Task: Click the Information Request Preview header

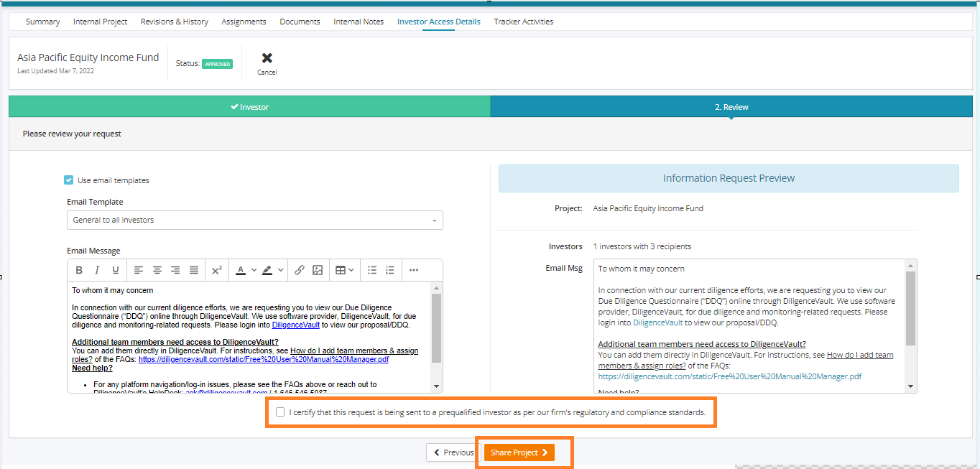Action: click(729, 178)
